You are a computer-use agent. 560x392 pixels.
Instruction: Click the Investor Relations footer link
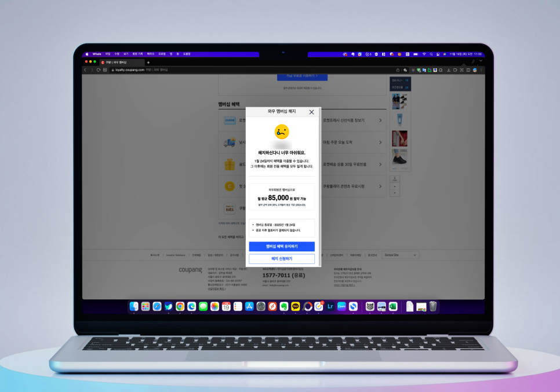tap(176, 255)
